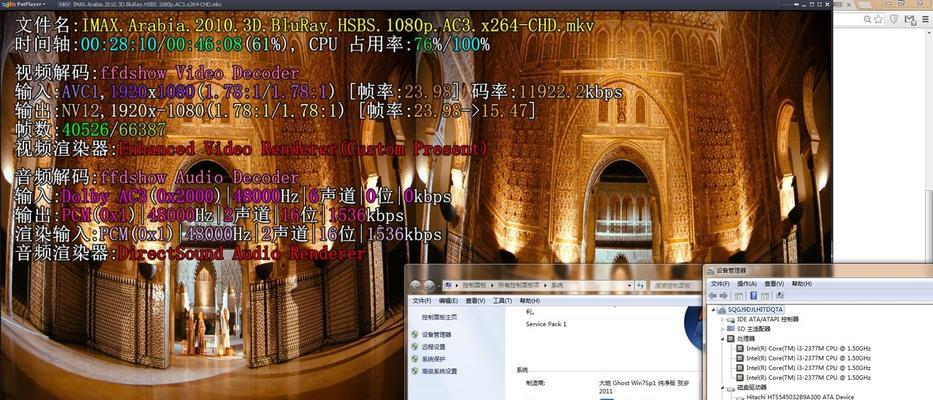Expand the IDE ATA/ATAPI 控制器 node
Screen dimensions: 933x400
click(x=723, y=320)
